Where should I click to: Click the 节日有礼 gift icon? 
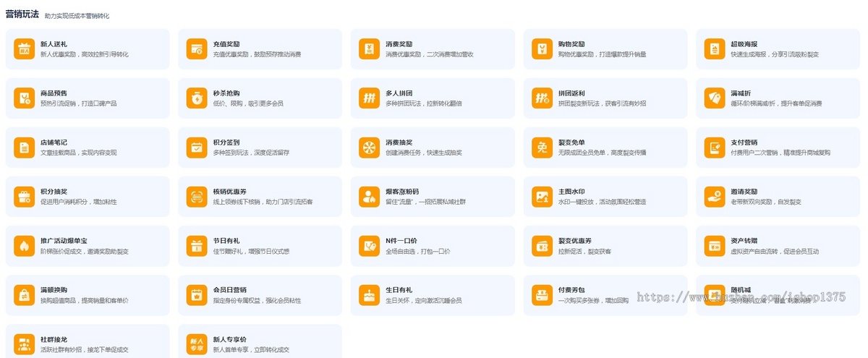coord(197,246)
